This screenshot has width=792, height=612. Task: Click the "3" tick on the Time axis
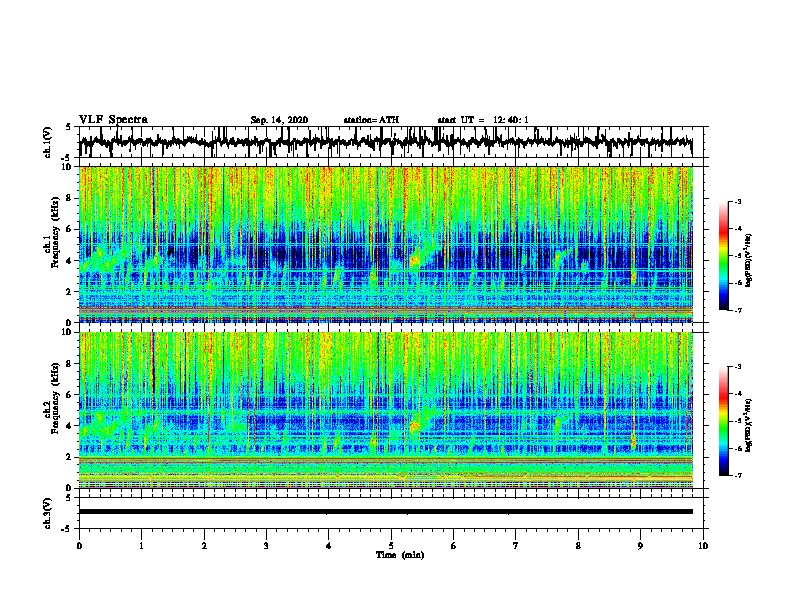point(266,546)
